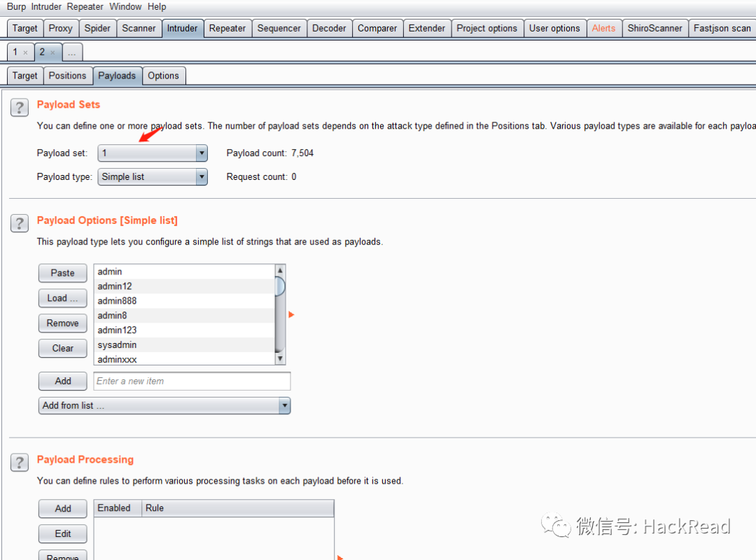Switch to Decoder tab
This screenshot has height=560, width=756.
329,29
